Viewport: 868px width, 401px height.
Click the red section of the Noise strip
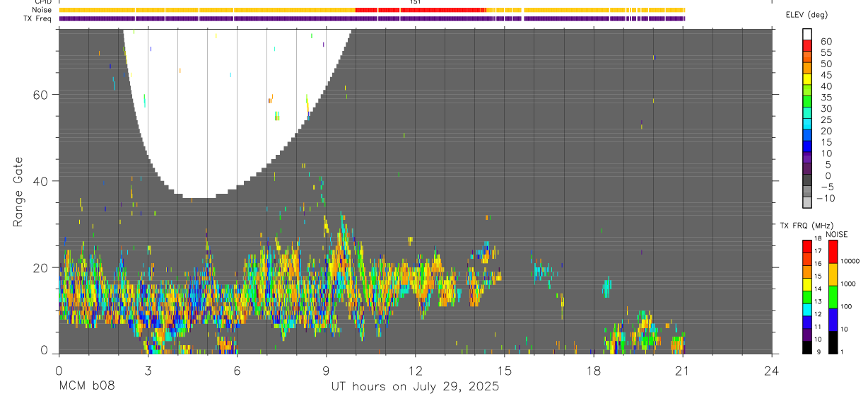coord(421,10)
